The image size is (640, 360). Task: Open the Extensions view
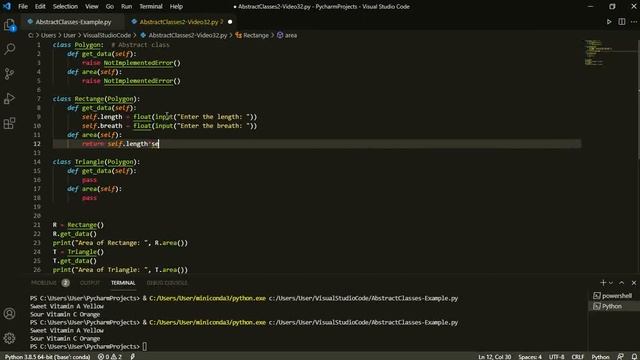9,123
